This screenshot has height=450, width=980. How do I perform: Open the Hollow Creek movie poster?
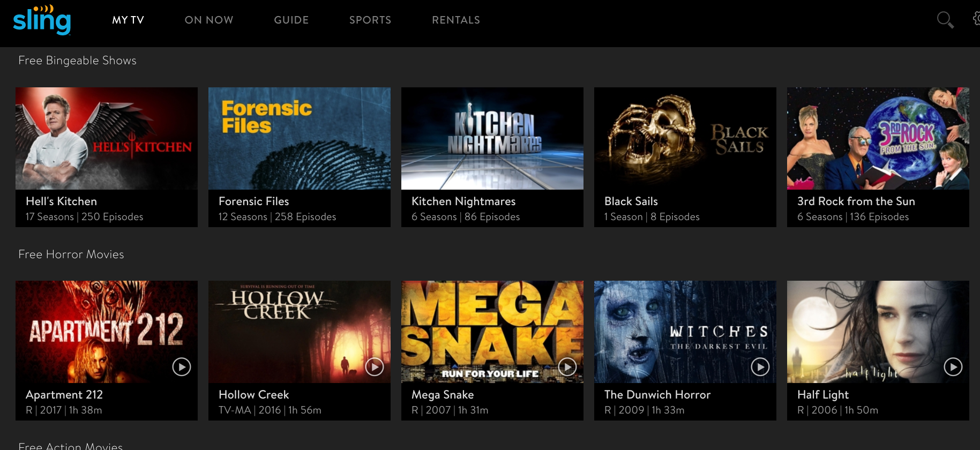[x=300, y=332]
